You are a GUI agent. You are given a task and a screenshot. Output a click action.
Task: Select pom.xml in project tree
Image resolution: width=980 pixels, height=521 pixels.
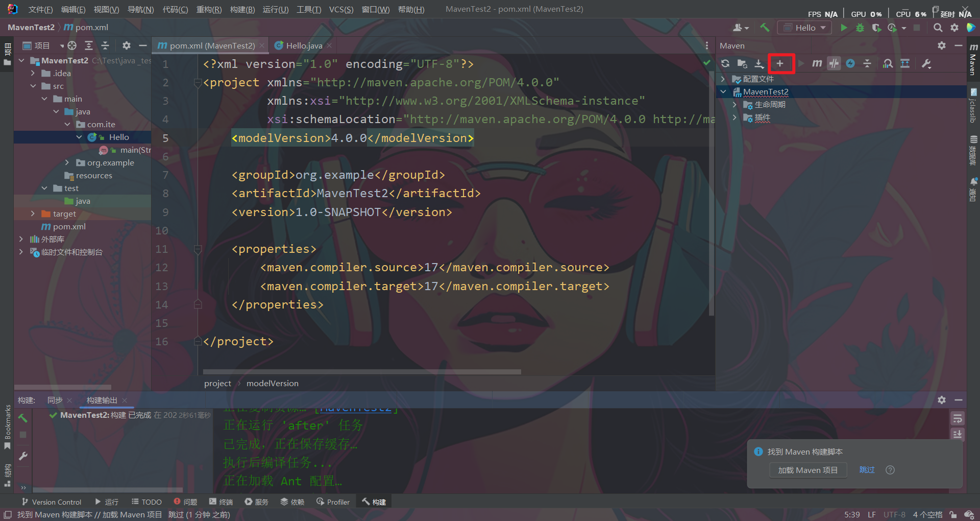[69, 226]
